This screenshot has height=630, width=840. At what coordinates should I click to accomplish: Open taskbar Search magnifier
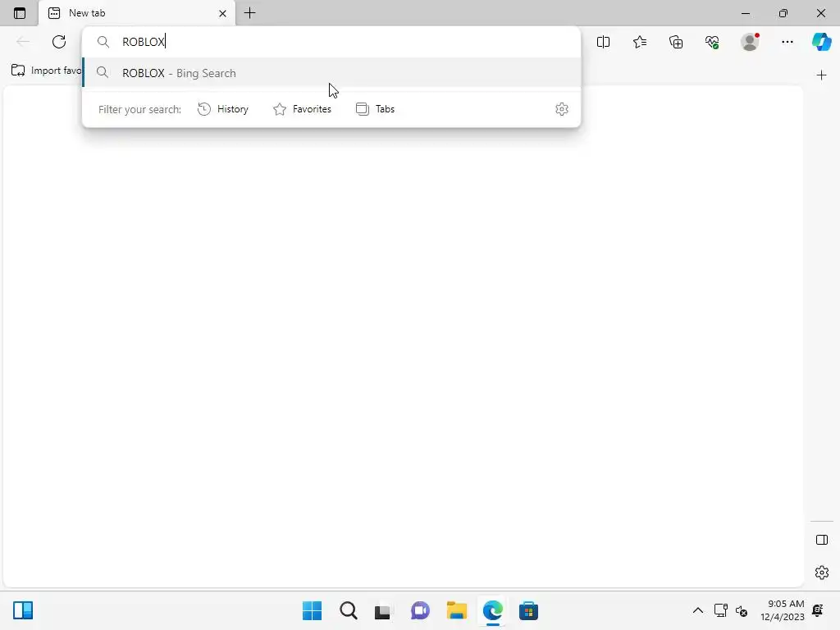pyautogui.click(x=348, y=610)
